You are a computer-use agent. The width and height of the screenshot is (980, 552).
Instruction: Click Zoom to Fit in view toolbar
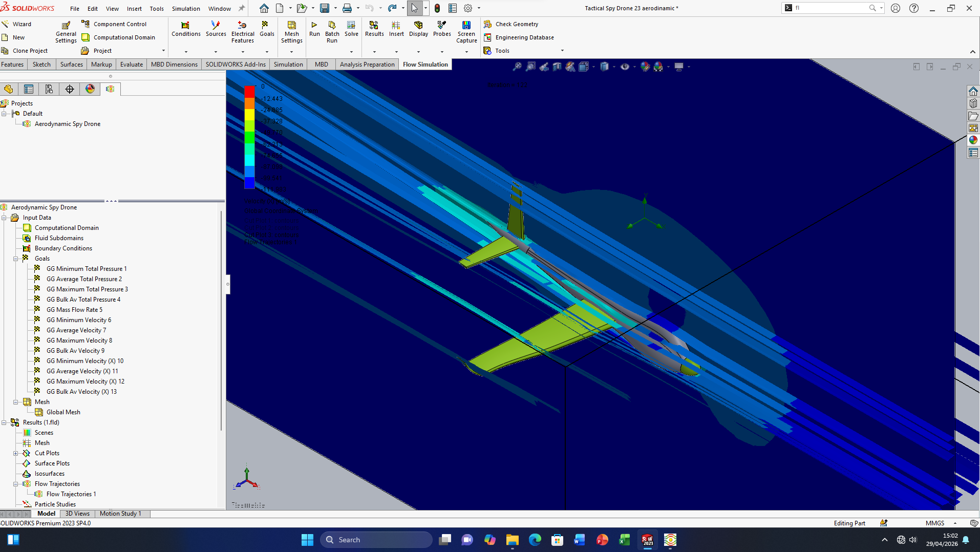click(517, 67)
